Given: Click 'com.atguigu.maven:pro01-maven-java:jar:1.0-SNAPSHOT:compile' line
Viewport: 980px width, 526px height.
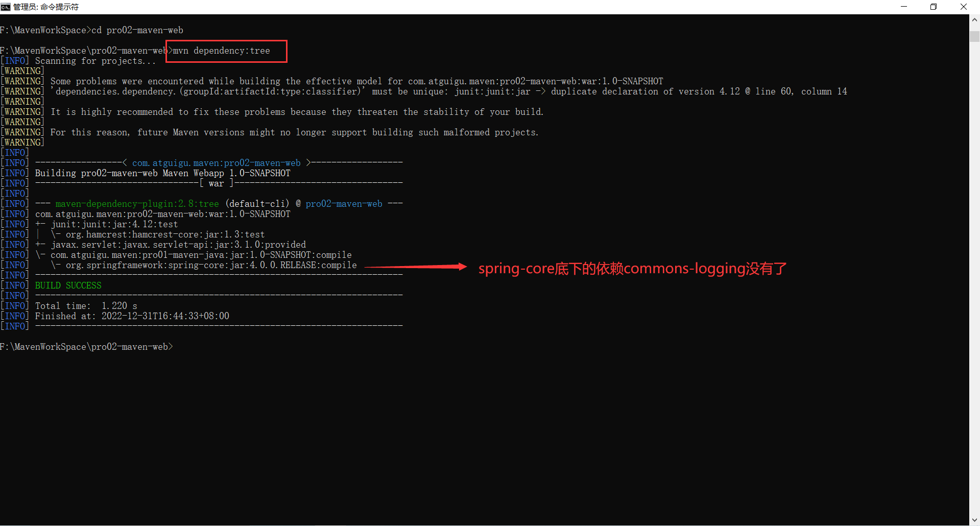Looking at the screenshot, I should point(201,255).
